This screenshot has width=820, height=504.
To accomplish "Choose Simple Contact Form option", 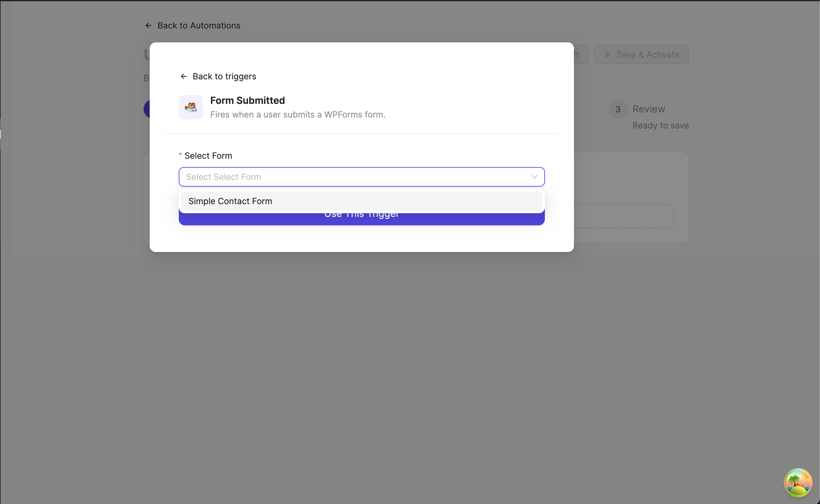I will pyautogui.click(x=362, y=201).
